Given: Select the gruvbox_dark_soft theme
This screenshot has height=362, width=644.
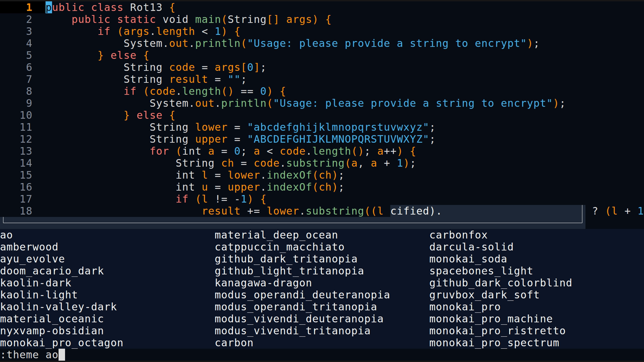Looking at the screenshot, I should pyautogui.click(x=484, y=295).
